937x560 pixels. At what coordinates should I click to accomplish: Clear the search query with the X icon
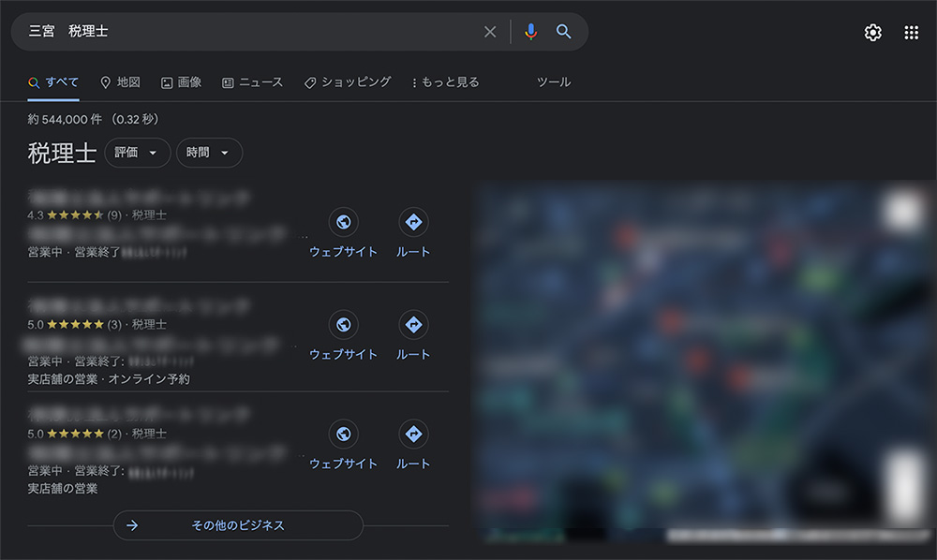[x=490, y=31]
